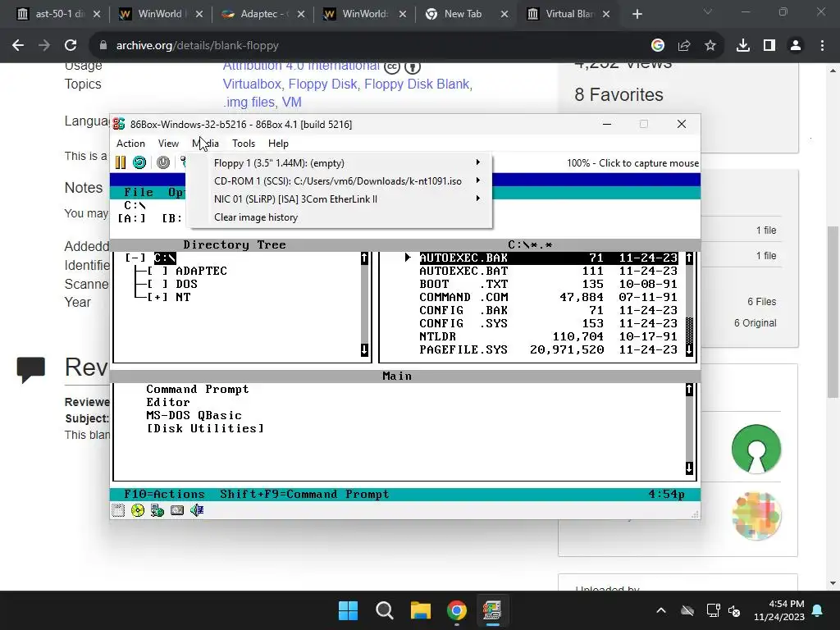
Task: Pause the 86Box emulation
Action: pyautogui.click(x=121, y=162)
